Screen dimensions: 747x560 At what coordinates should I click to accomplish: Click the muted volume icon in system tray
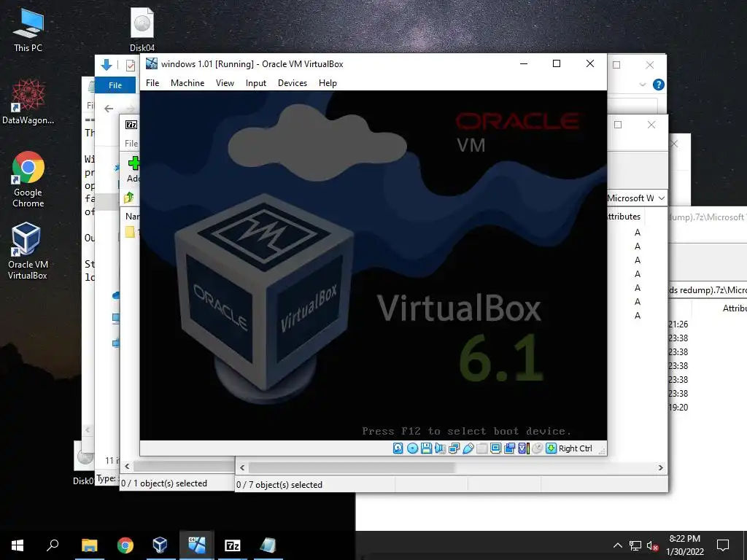[x=652, y=545]
